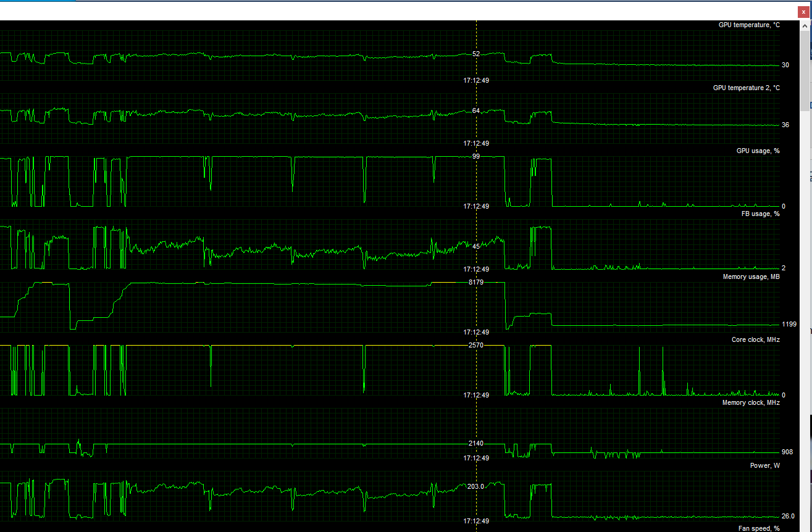Image resolution: width=812 pixels, height=532 pixels.
Task: Click marker value 2140 on memory clock graph
Action: point(476,444)
